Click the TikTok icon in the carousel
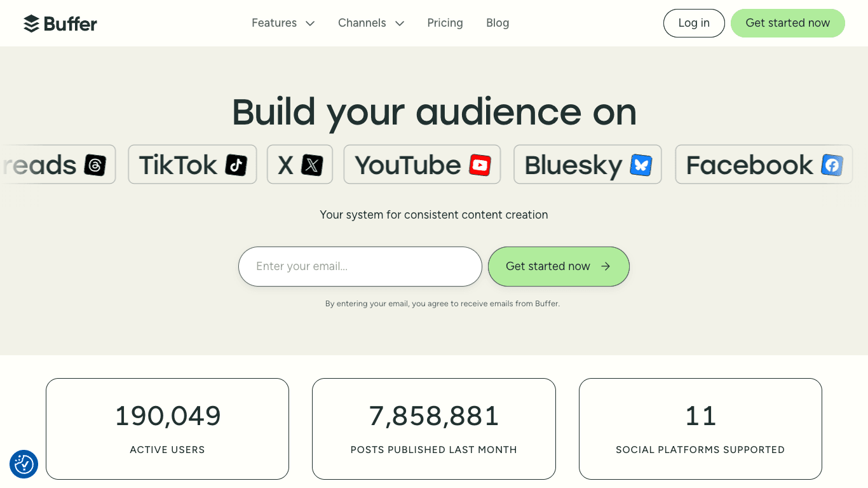Viewport: 868px width, 488px height. point(236,165)
